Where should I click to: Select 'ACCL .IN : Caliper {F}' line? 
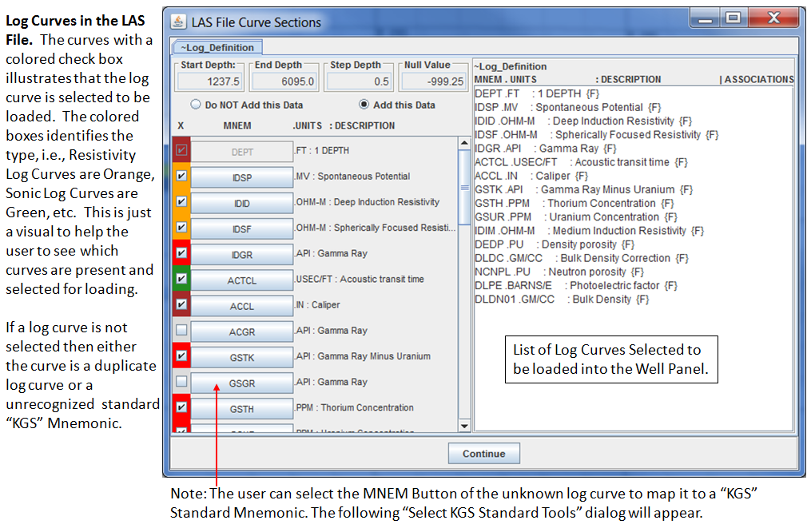(531, 176)
